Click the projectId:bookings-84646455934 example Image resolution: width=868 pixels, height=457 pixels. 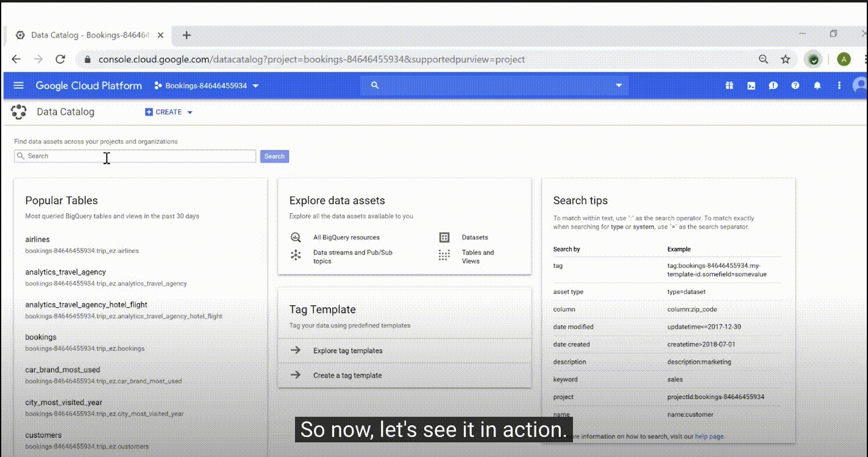[716, 397]
